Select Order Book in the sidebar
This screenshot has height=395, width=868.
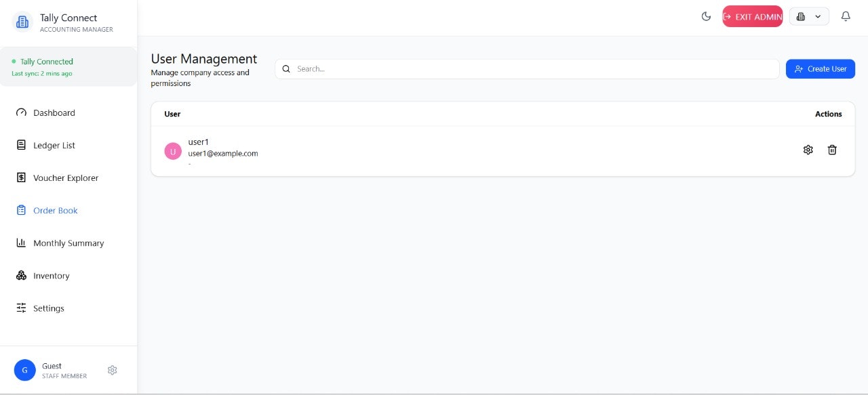(68, 210)
